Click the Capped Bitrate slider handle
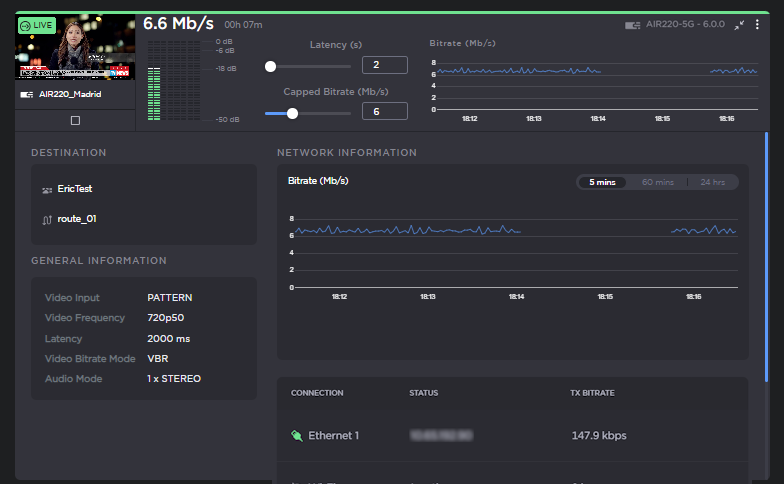This screenshot has width=784, height=484. 292,113
